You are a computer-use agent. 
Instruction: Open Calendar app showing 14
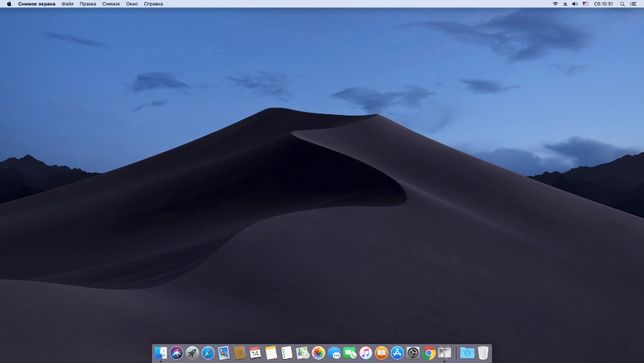(x=255, y=353)
